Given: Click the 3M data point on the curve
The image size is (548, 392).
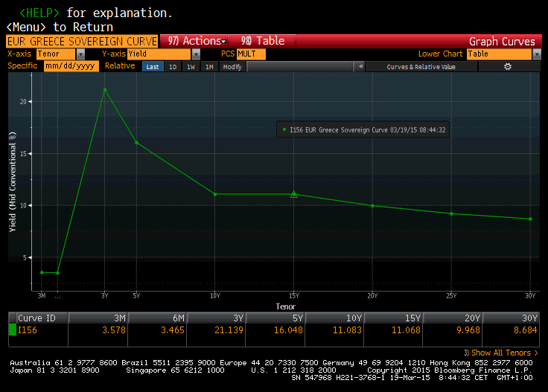Looking at the screenshot, I should tap(42, 272).
